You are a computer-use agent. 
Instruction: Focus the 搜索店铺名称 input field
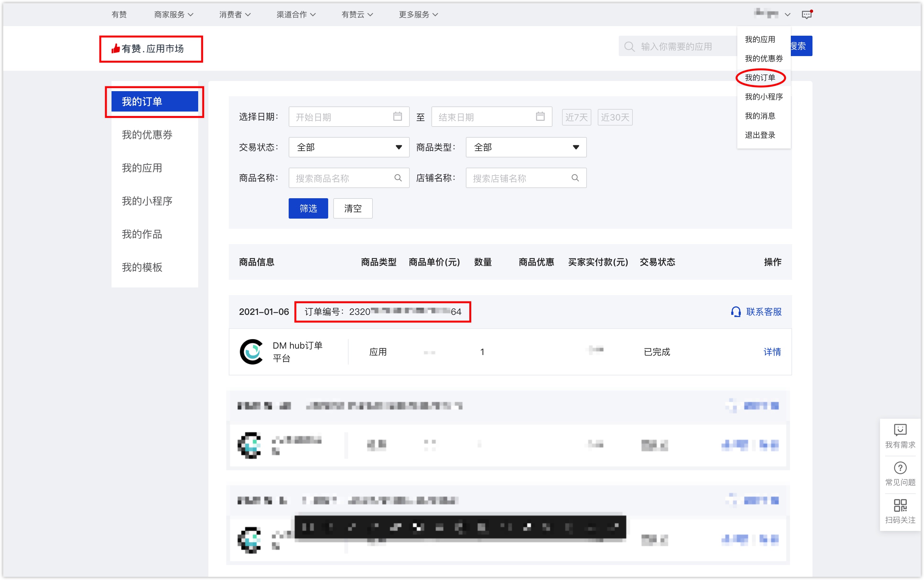526,178
